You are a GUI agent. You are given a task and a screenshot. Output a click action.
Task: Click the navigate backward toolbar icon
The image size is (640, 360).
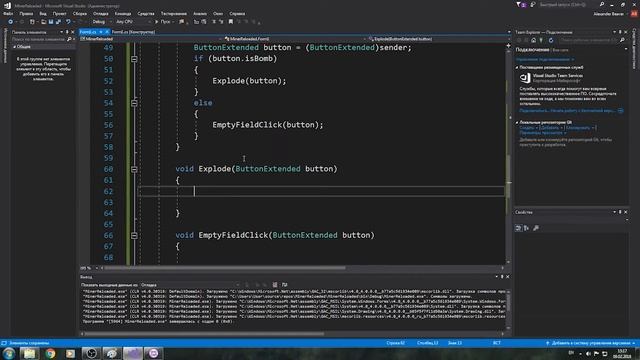(x=11, y=22)
